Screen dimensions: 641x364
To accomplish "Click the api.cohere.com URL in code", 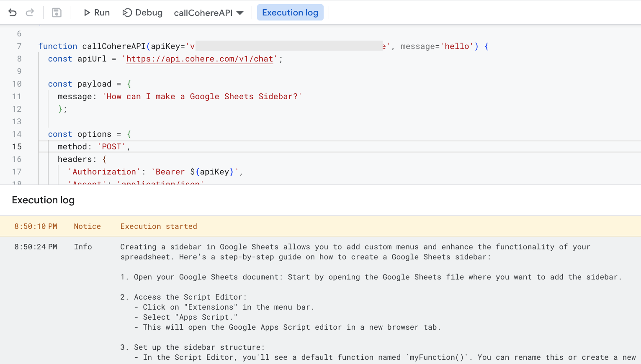I will [199, 59].
